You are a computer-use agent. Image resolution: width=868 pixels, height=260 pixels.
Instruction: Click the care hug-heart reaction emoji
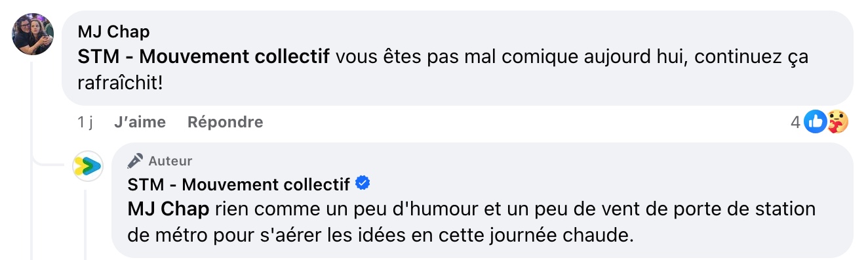837,121
